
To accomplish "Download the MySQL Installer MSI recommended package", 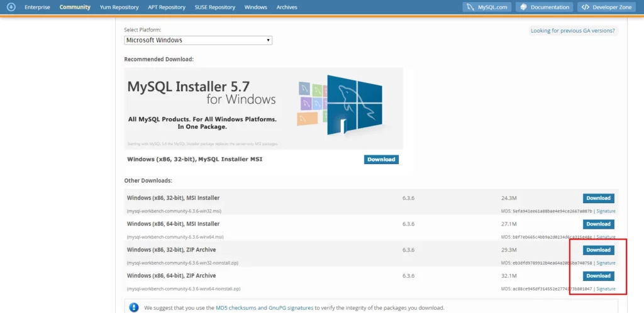I will tap(381, 160).
